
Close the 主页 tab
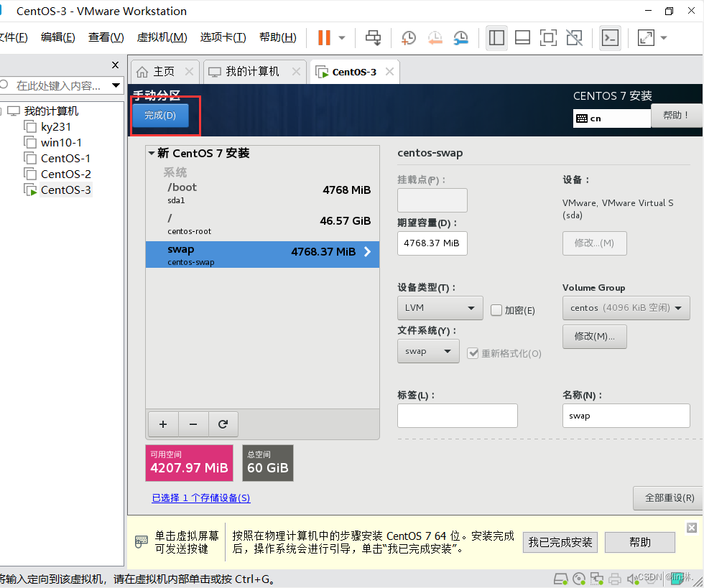189,71
